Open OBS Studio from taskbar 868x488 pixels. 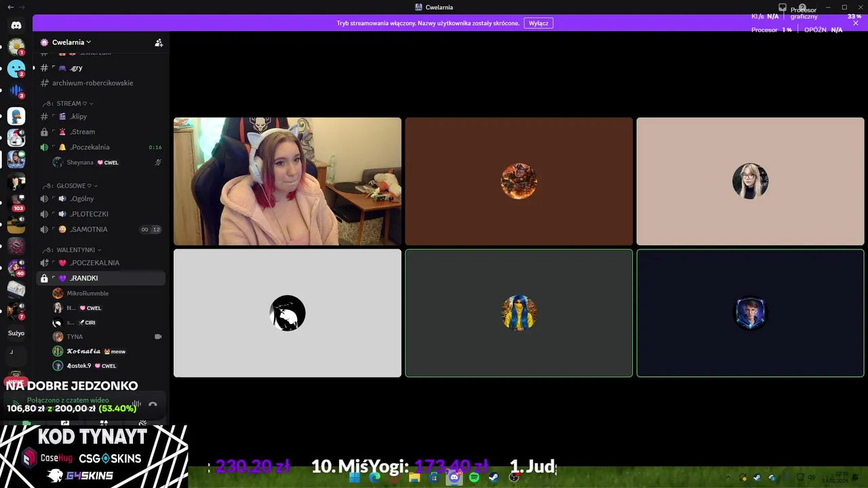[x=514, y=477]
